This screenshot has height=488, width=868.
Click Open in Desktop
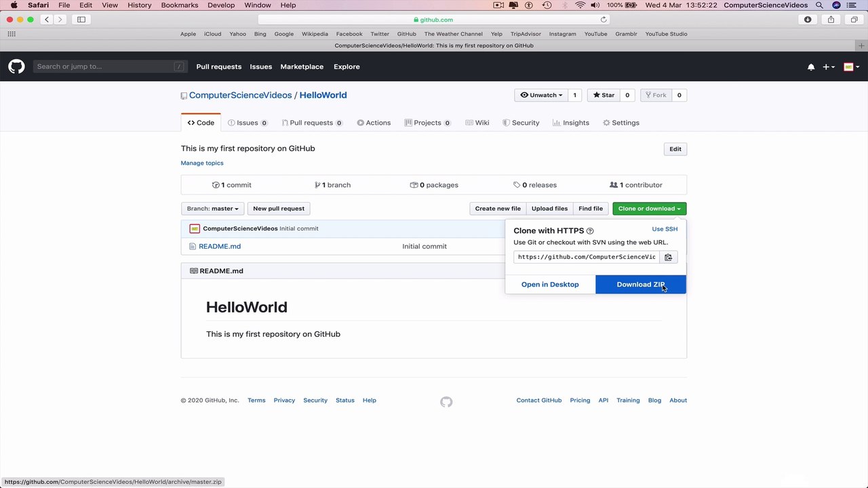(x=550, y=285)
